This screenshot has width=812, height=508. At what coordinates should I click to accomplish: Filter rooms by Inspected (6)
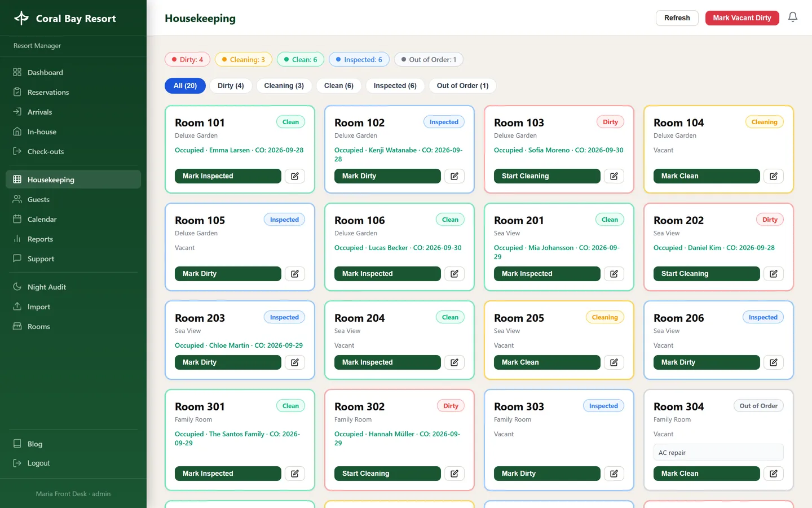click(x=395, y=86)
